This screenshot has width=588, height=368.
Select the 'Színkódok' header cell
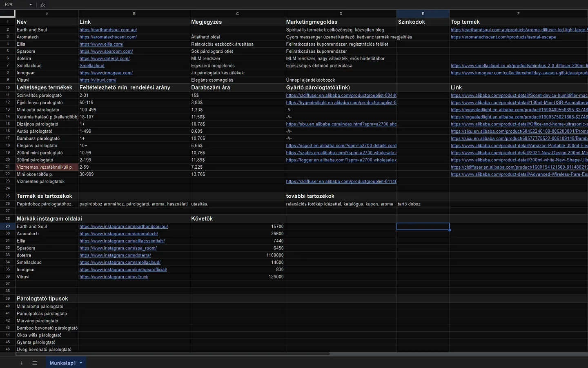click(423, 22)
